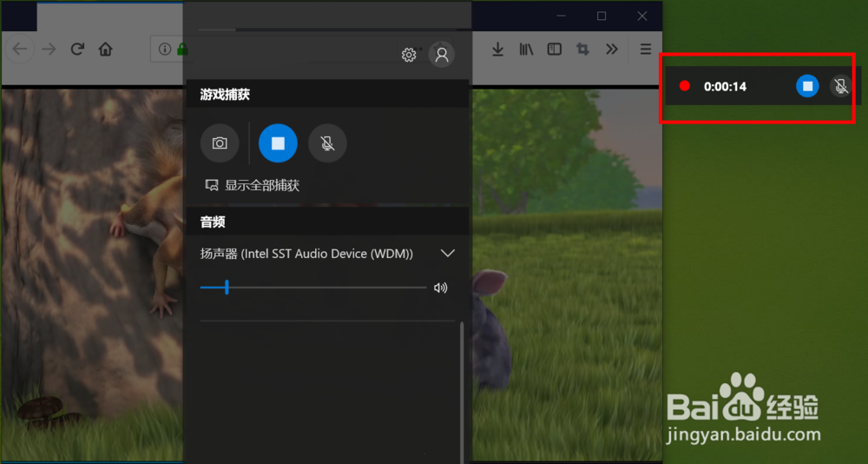The height and width of the screenshot is (464, 868).
Task: Reload the browser page
Action: (77, 50)
